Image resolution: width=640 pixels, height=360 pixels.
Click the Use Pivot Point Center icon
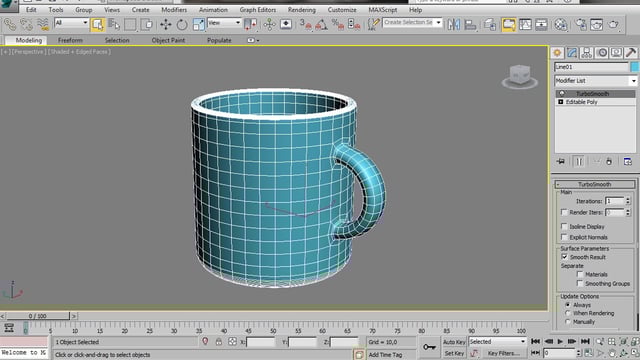250,24
